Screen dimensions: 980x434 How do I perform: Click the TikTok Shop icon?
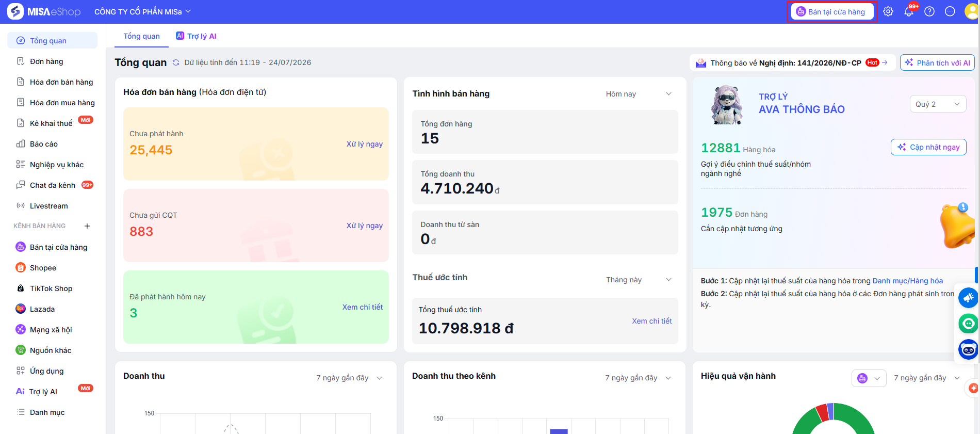pyautogui.click(x=21, y=288)
